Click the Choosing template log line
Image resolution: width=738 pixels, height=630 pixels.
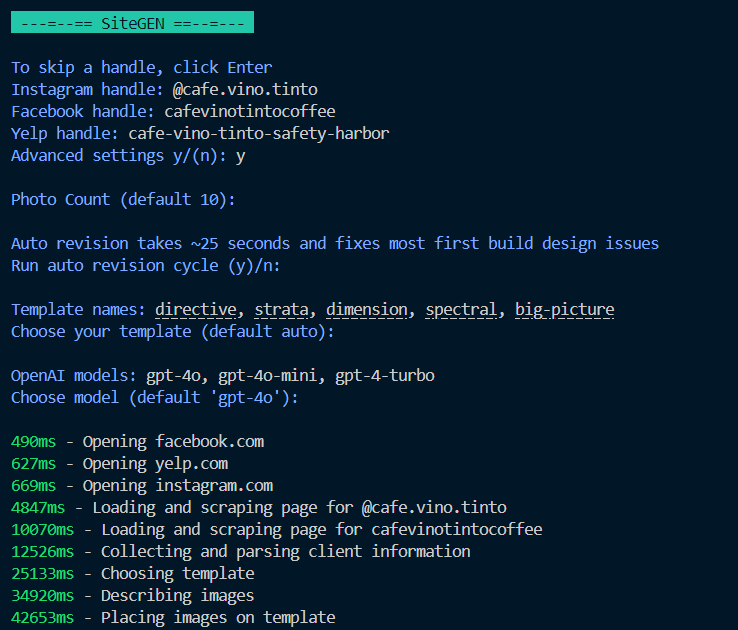(133, 574)
